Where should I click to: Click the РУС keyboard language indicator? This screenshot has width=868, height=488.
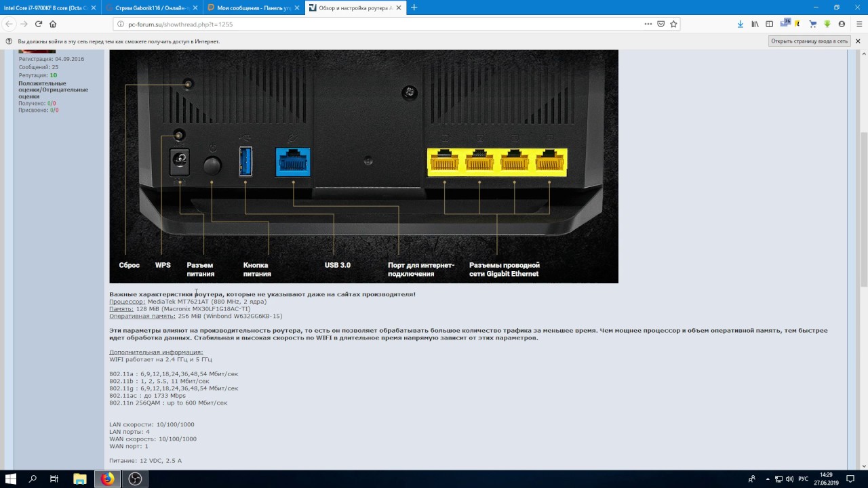tap(803, 479)
